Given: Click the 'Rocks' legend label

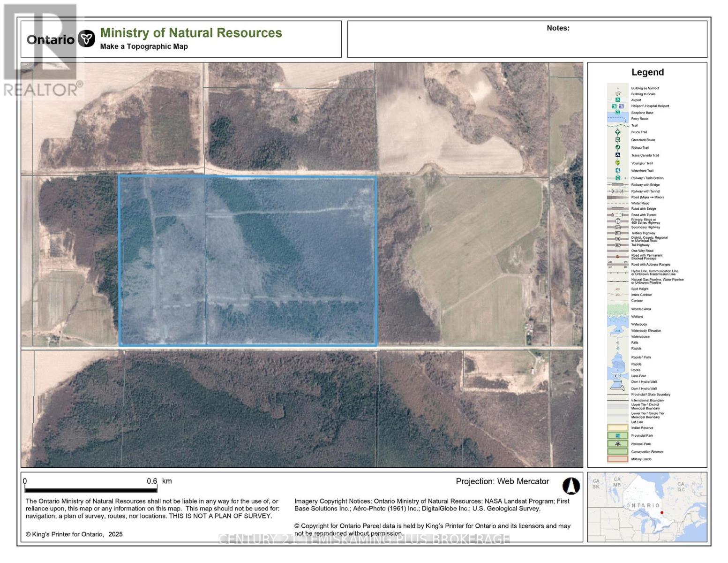Looking at the screenshot, I should pos(635,370).
